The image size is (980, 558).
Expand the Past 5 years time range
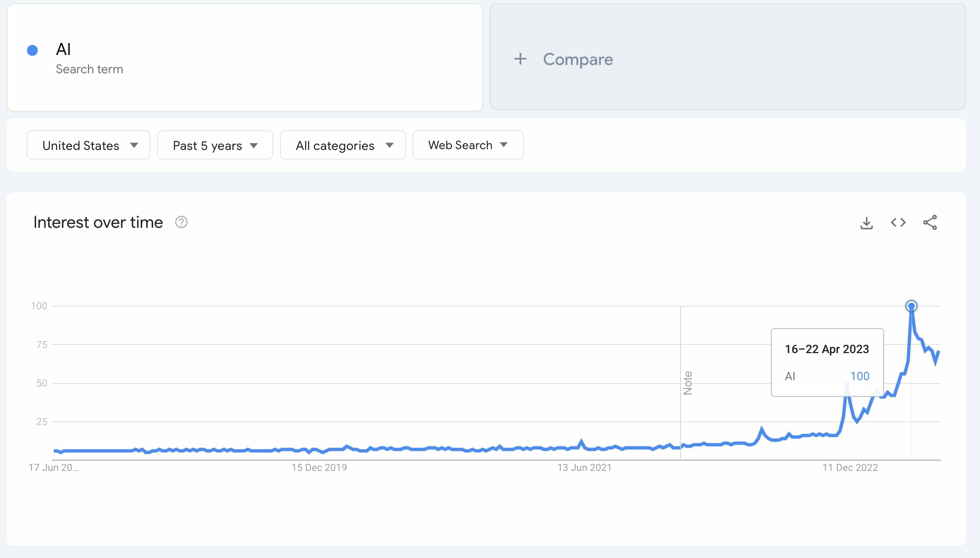pos(215,145)
